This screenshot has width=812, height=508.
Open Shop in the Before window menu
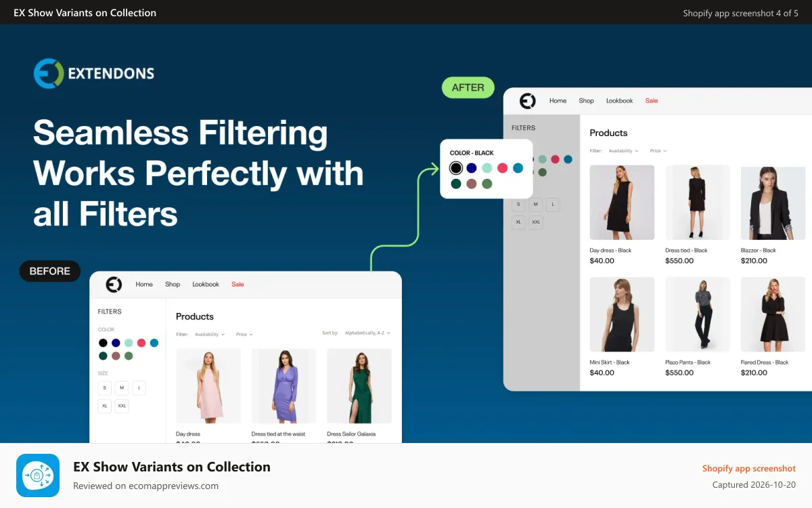pos(173,284)
